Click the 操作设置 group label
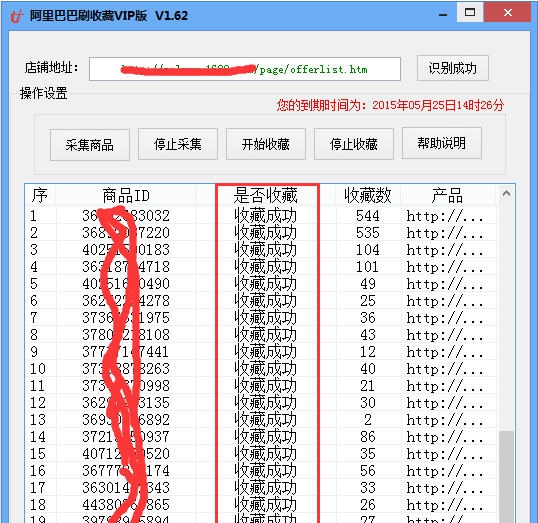Viewport: 538px width, 523px height. click(x=44, y=93)
